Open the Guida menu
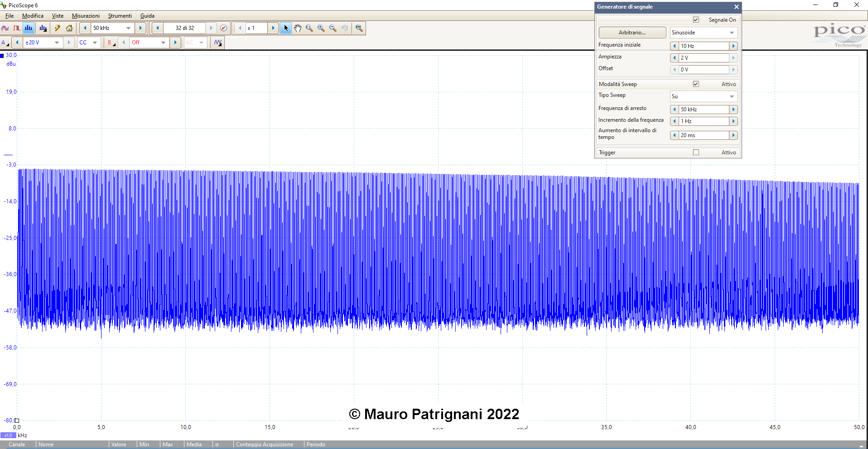Screen dimensions: 868x449 [x=147, y=16]
